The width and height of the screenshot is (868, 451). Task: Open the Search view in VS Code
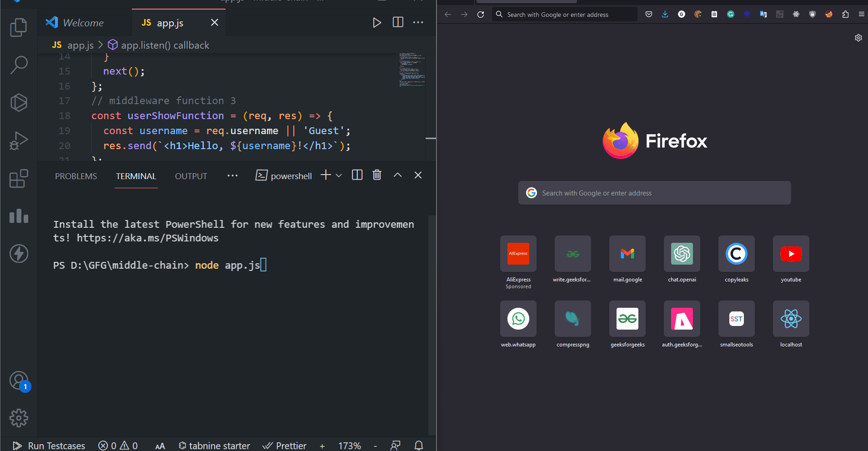pyautogui.click(x=19, y=65)
